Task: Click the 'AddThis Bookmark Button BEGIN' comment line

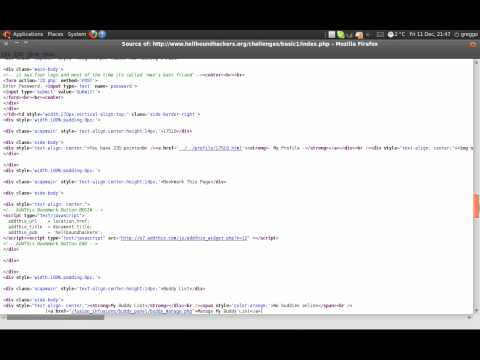Action: [53, 210]
